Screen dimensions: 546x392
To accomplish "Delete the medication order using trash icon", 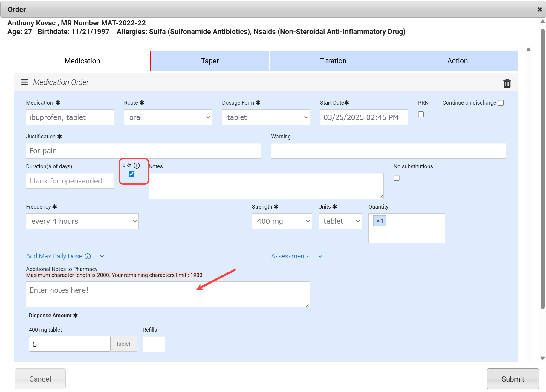I will 507,83.
